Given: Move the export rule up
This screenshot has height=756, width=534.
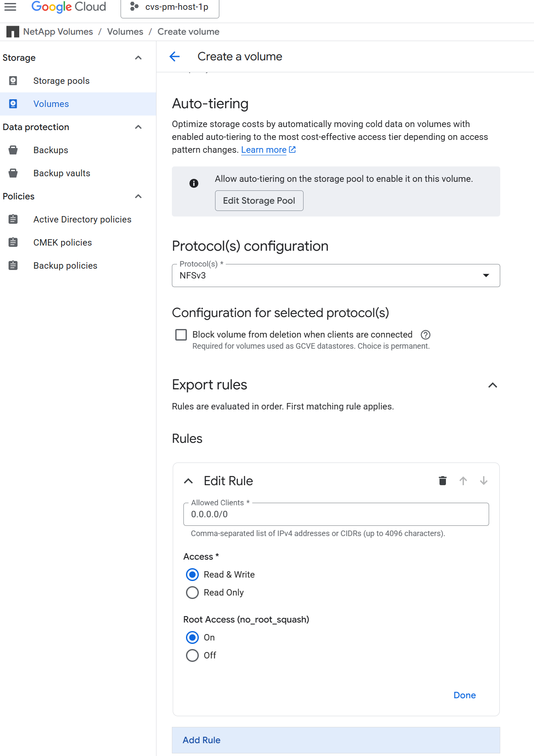Looking at the screenshot, I should tap(463, 481).
